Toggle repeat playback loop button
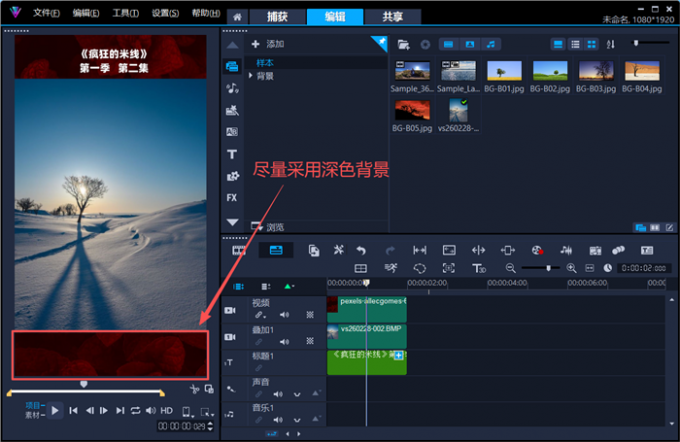Screen dimensions: 680x442 [x=135, y=410]
